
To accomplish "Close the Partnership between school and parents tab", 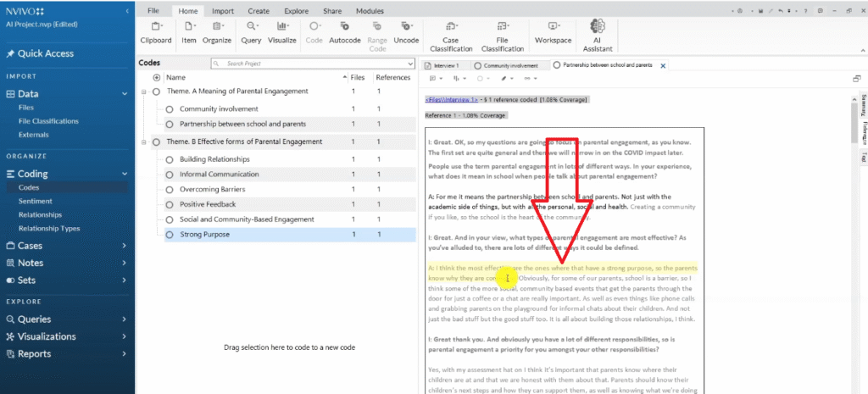I will (x=663, y=65).
